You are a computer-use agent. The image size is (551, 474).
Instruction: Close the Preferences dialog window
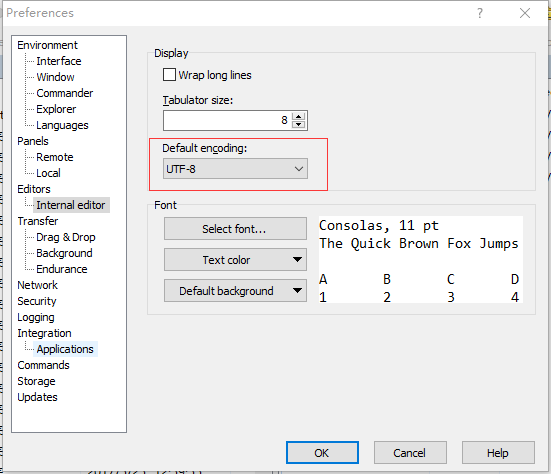click(x=525, y=13)
